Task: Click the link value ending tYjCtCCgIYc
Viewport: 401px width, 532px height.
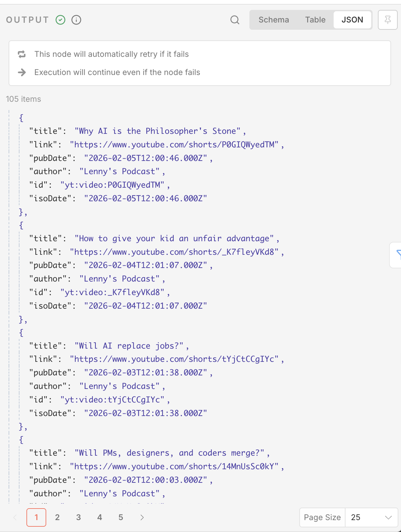Action: point(174,359)
